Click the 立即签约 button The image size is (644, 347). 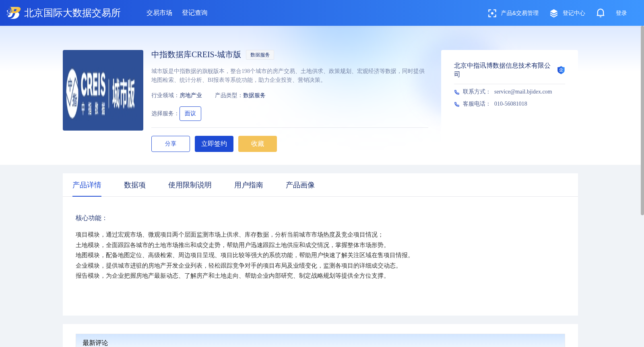(214, 144)
